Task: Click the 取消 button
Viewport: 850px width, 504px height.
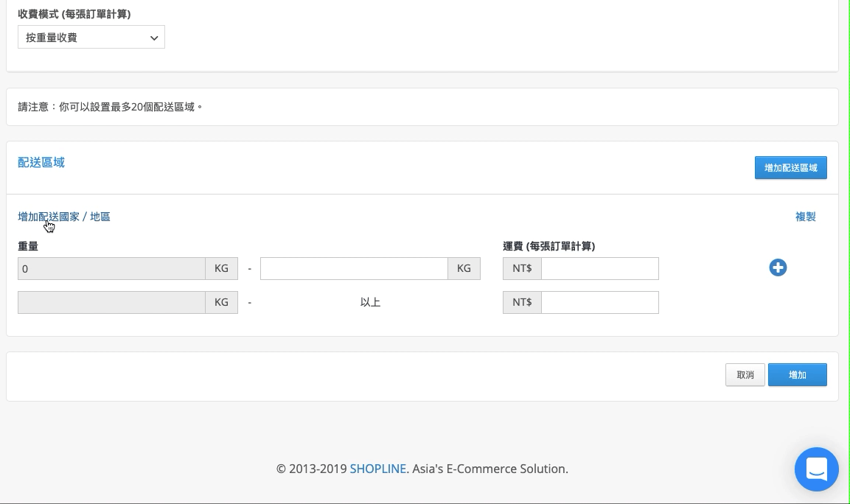Action: [x=745, y=375]
